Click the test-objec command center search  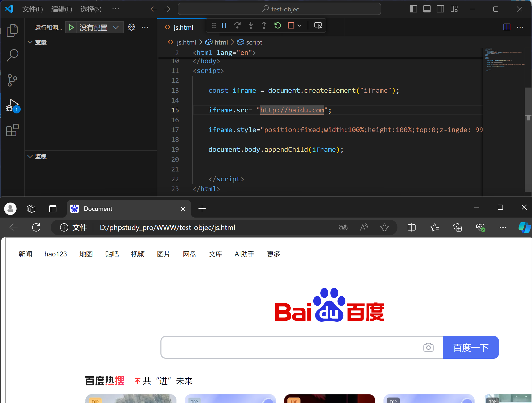coord(279,9)
